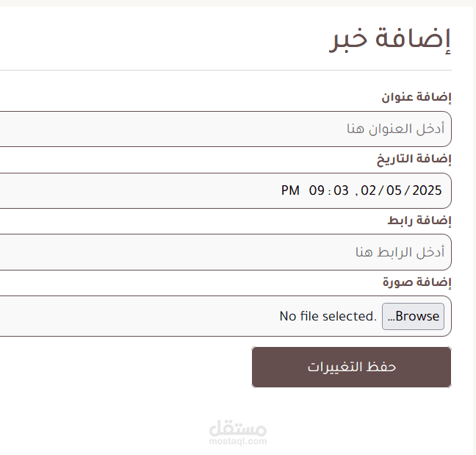Select the hour 09 in time field
Screen dimensions: 476x455
(317, 190)
